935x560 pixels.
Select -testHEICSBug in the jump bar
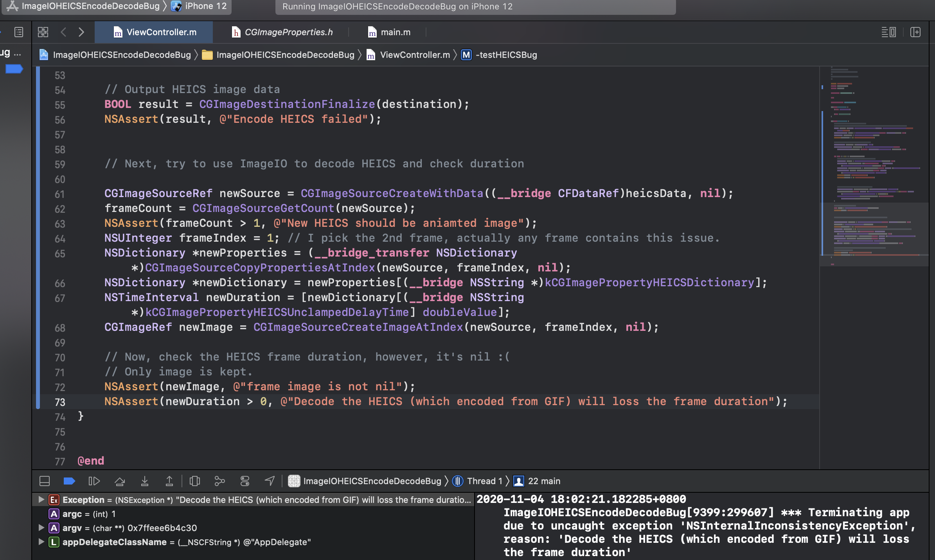tap(506, 55)
